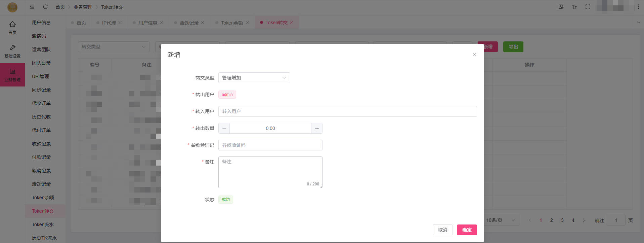
Task: Toggle the sidebar collapse icon
Action: pyautogui.click(x=32, y=7)
